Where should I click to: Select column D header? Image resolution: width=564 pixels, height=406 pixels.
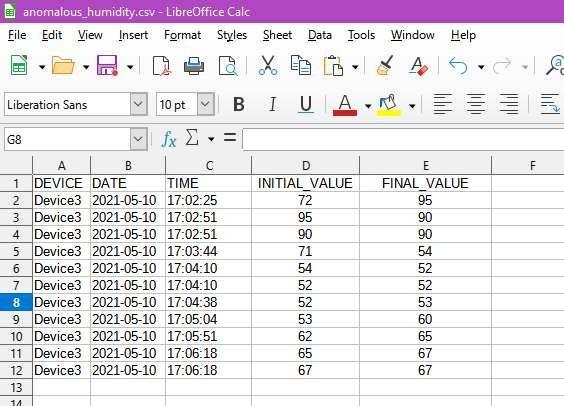tap(305, 165)
